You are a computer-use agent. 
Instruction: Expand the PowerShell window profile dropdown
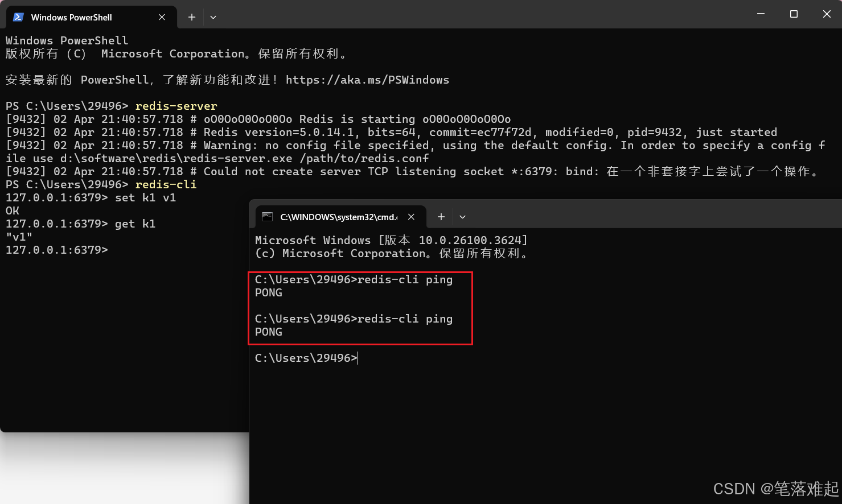click(x=213, y=17)
